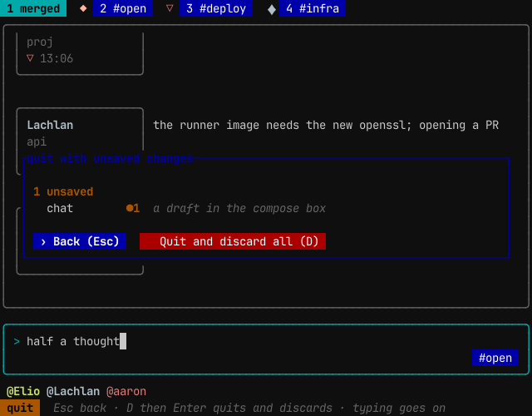This screenshot has width=532, height=416.
Task: Open the 2 #open tab
Action: click(x=123, y=8)
